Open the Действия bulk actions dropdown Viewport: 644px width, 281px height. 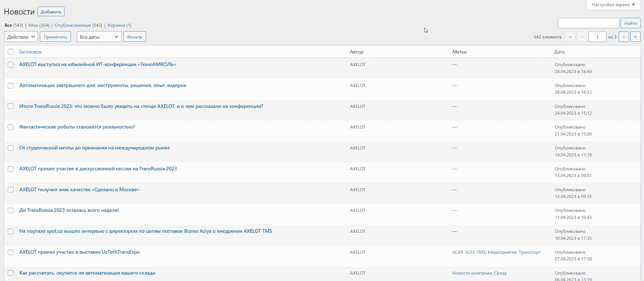[21, 37]
